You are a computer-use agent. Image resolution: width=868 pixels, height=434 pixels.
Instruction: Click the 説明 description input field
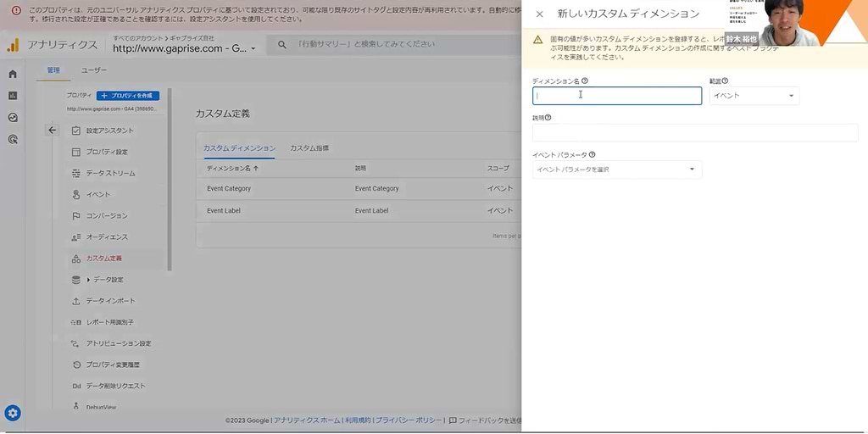pyautogui.click(x=694, y=133)
